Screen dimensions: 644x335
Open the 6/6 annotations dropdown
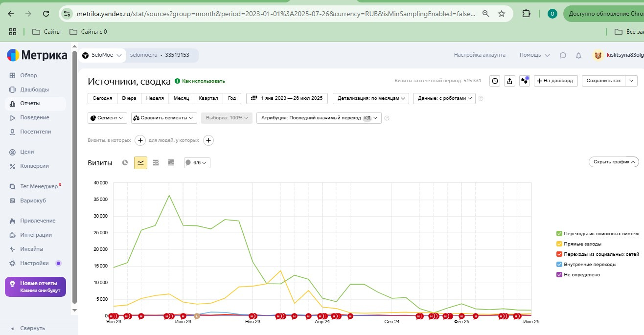tap(197, 163)
